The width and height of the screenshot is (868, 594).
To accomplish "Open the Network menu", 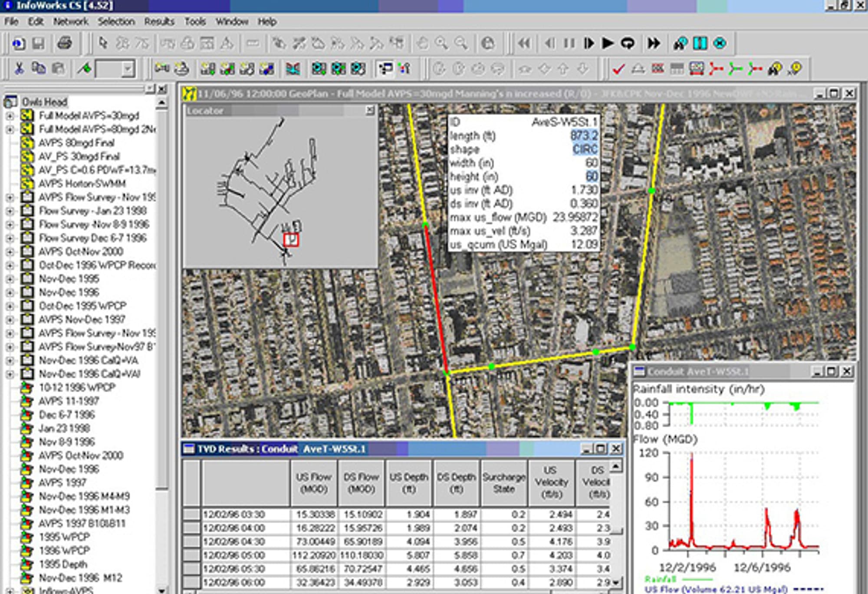I will pyautogui.click(x=71, y=21).
